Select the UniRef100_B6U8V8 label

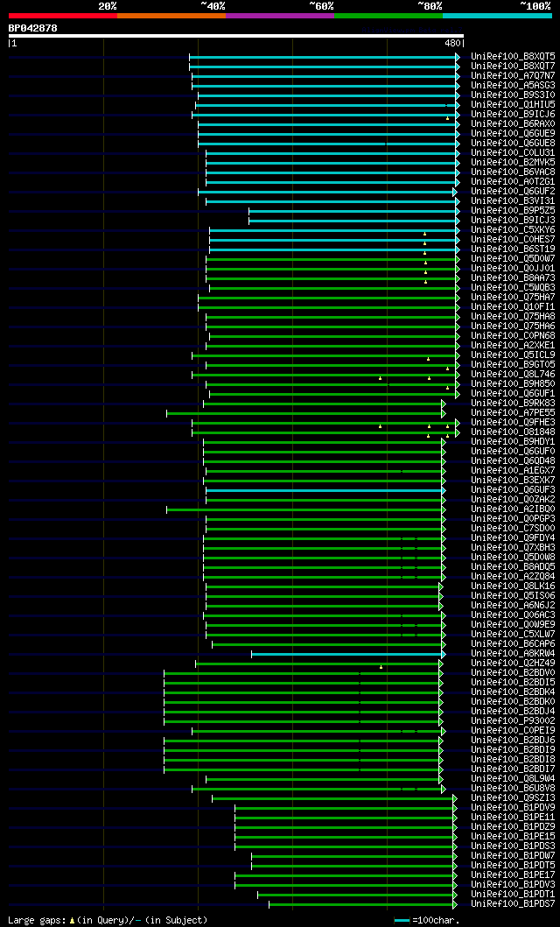click(513, 790)
